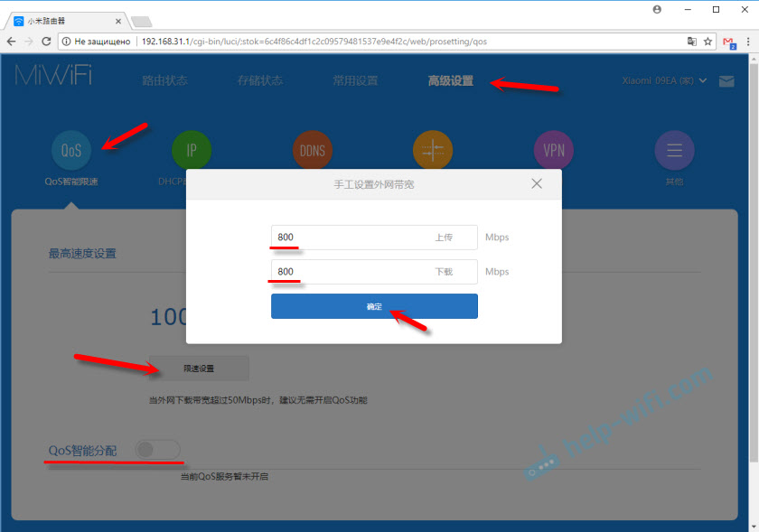Viewport: 759px width, 532px height.
Task: Click the page vertical scrollbar
Action: 754,261
